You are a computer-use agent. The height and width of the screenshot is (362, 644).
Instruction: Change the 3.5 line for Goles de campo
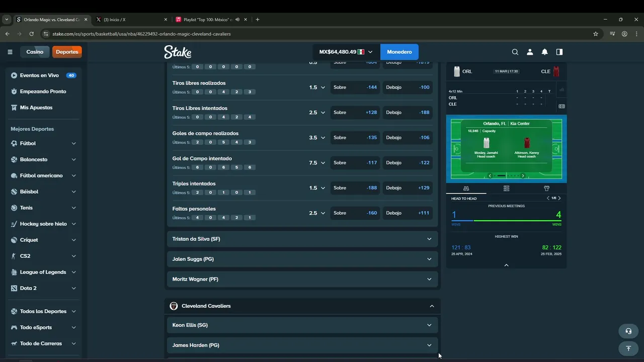[317, 138]
